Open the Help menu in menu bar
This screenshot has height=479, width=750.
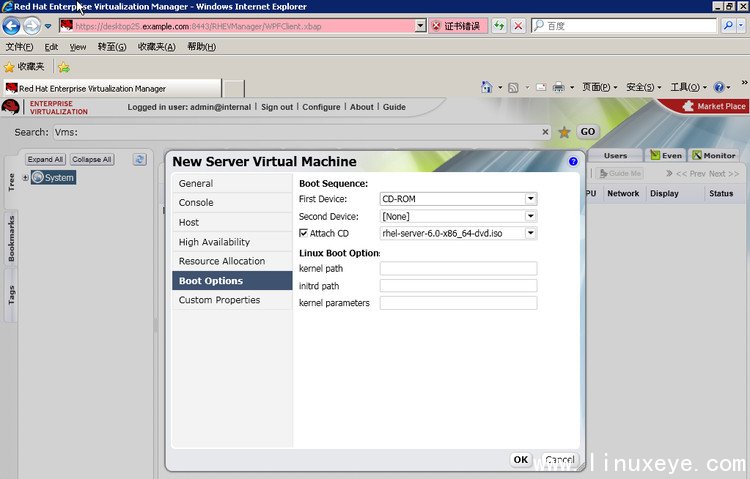pos(201,46)
